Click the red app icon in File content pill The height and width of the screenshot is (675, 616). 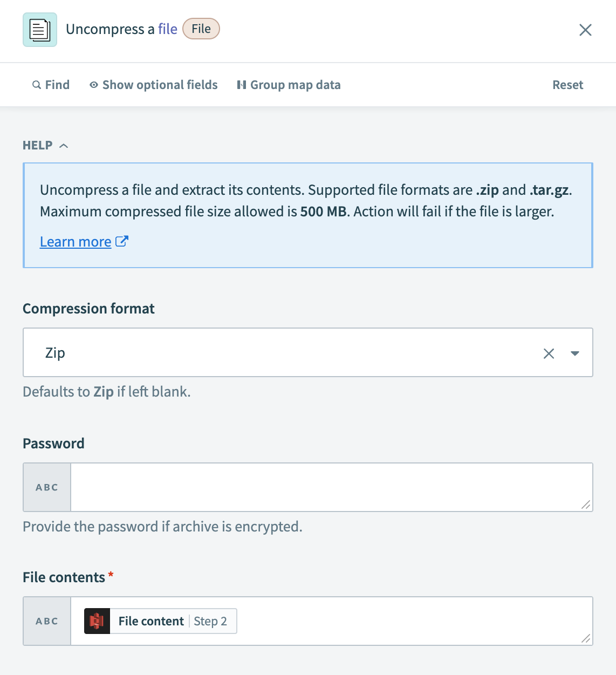pyautogui.click(x=97, y=621)
